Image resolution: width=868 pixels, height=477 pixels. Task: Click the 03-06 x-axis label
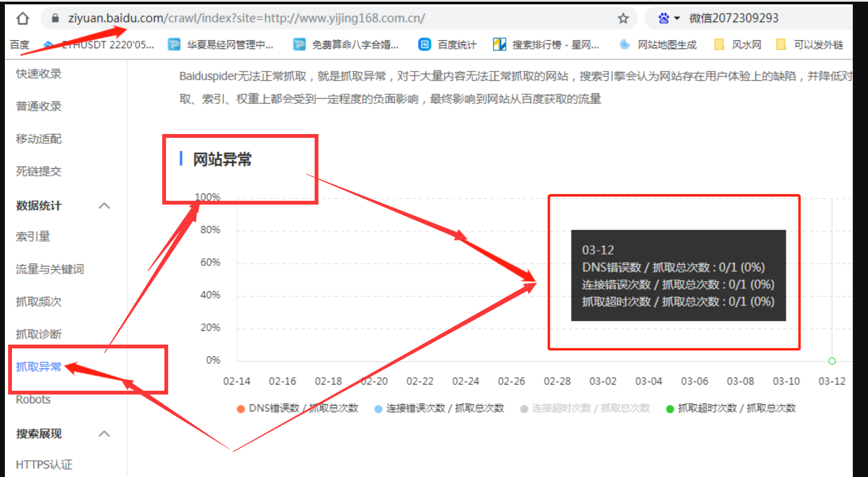694,381
